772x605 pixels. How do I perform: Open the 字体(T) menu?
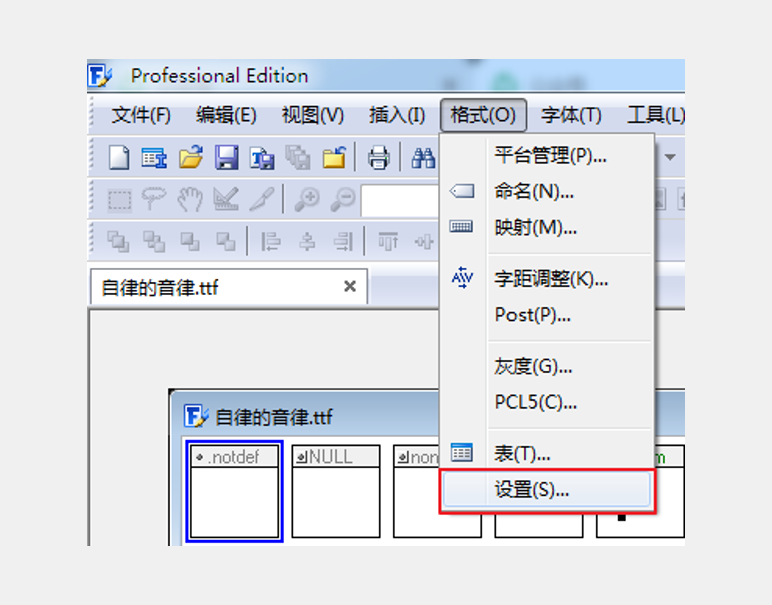pyautogui.click(x=571, y=116)
